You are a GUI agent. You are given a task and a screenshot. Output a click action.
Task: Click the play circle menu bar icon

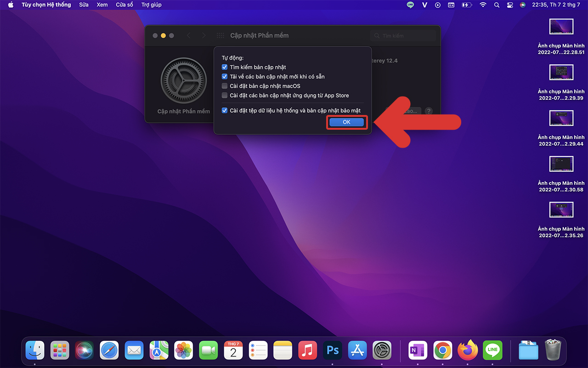coord(438,5)
